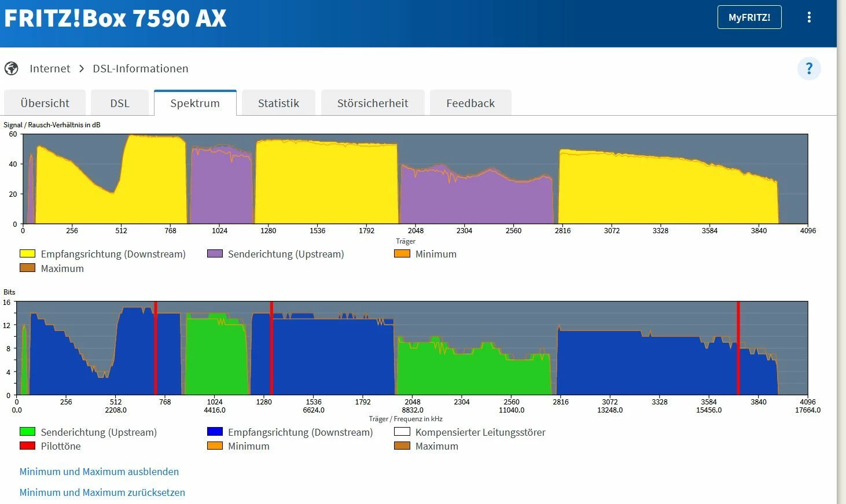Click the '15456.0' frequency value
This screenshot has width=846, height=504.
(x=709, y=410)
